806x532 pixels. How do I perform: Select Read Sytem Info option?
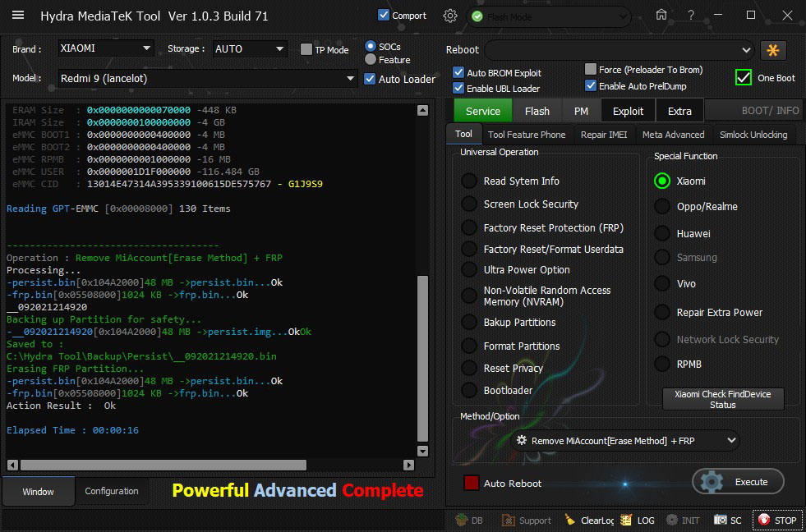[x=469, y=181]
